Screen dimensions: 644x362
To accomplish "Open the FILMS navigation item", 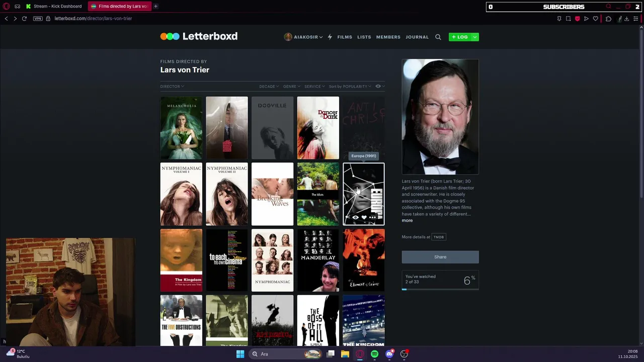I will tap(345, 37).
